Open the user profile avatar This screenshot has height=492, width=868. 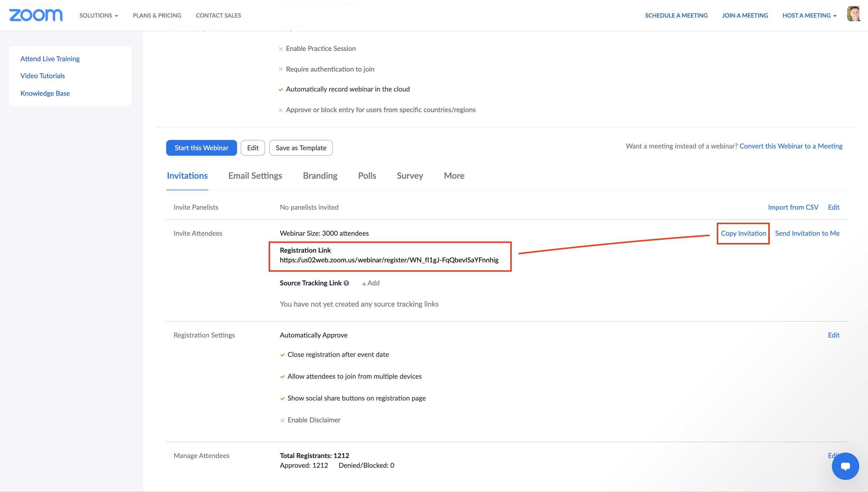coord(853,14)
